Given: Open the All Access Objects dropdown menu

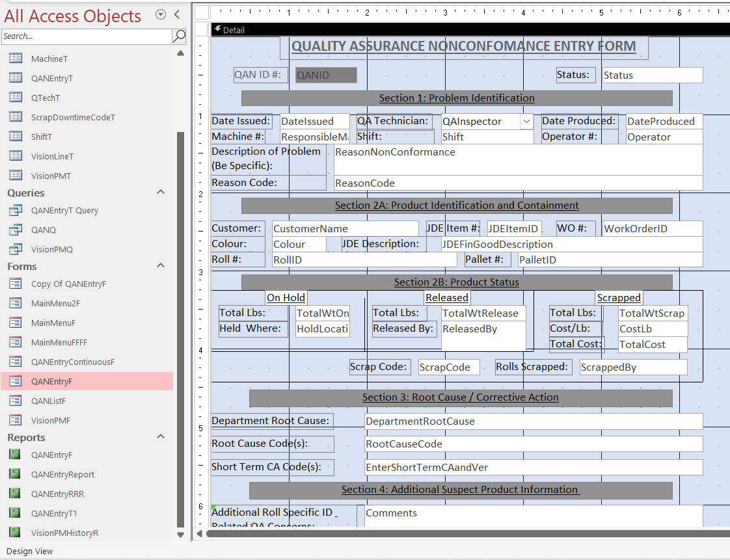Looking at the screenshot, I should click(161, 14).
